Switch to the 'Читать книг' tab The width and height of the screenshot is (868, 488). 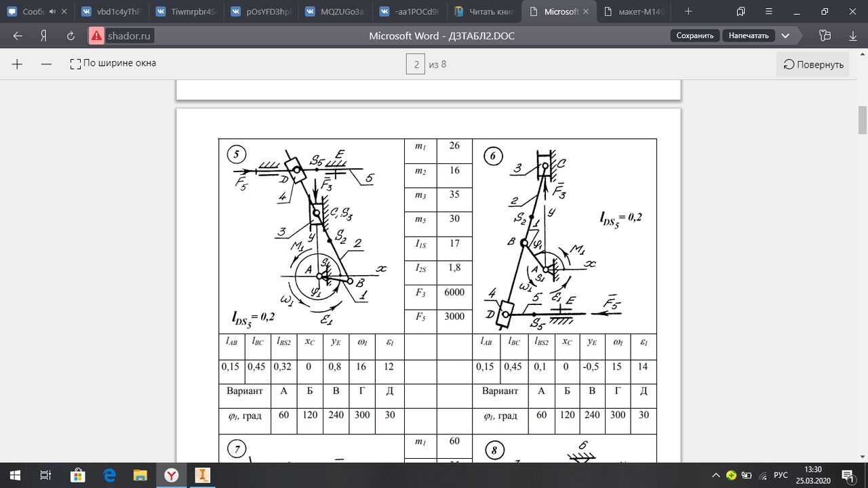484,12
